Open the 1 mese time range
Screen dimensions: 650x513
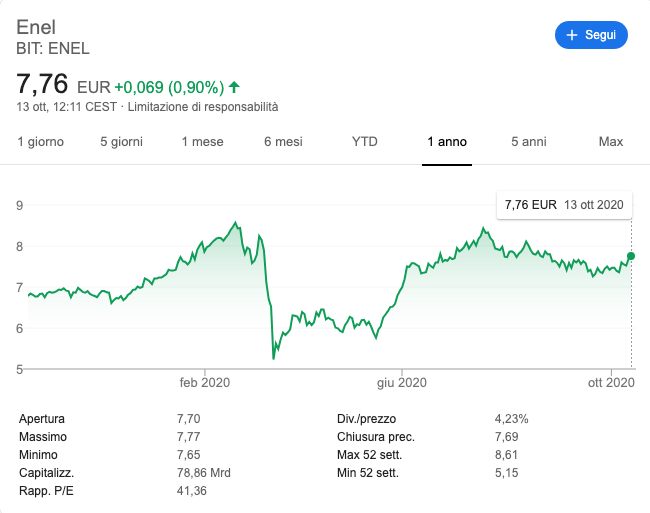pos(202,142)
